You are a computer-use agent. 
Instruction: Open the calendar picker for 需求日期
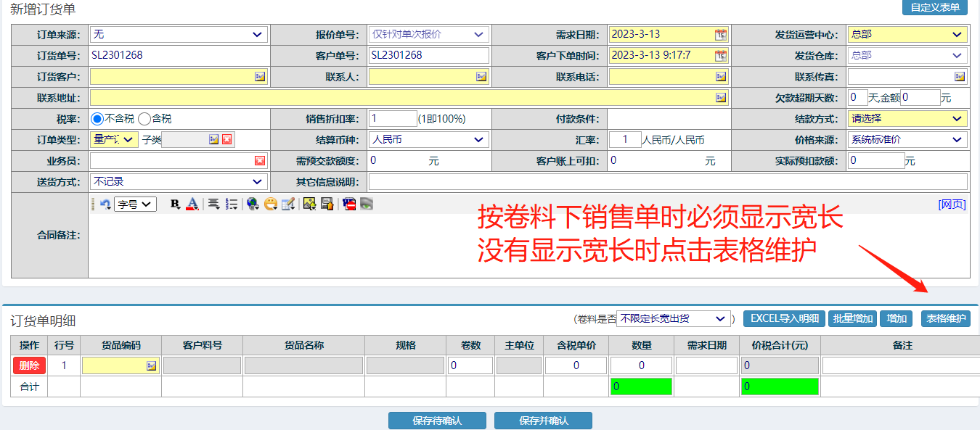click(x=720, y=35)
